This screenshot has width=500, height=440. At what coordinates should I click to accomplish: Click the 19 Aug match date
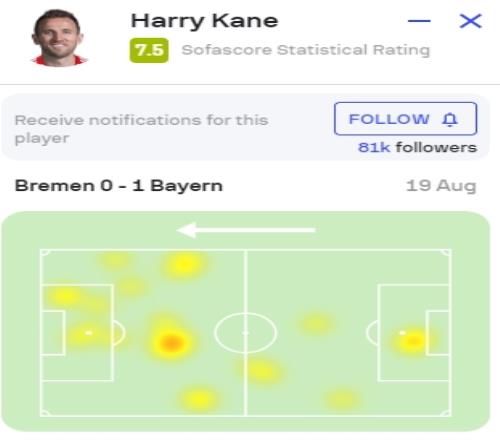pos(441,186)
